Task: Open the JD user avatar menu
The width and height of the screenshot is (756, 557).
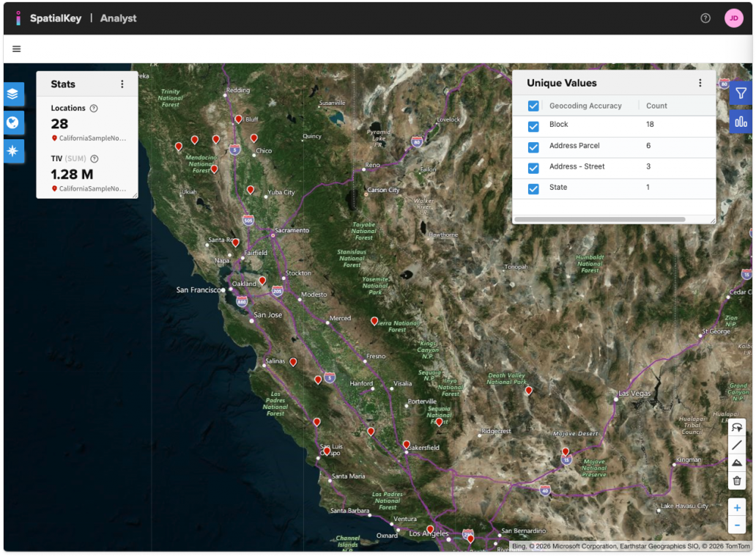Action: click(733, 18)
